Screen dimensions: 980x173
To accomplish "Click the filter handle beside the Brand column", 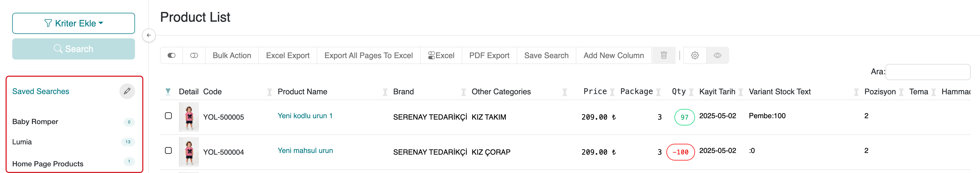I will click(x=463, y=92).
